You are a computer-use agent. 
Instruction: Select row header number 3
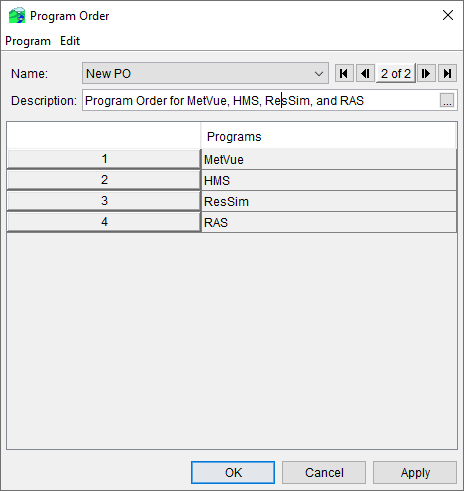point(104,201)
